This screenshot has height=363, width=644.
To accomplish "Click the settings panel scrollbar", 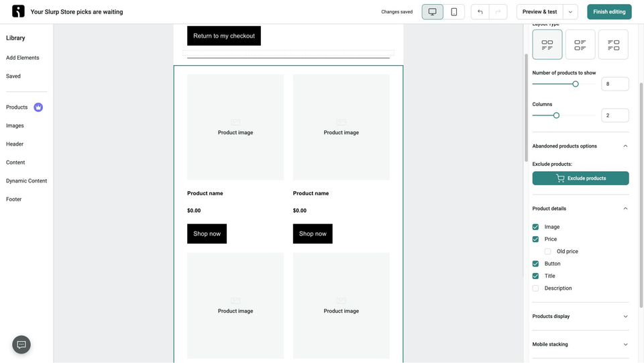I will 641,195.
